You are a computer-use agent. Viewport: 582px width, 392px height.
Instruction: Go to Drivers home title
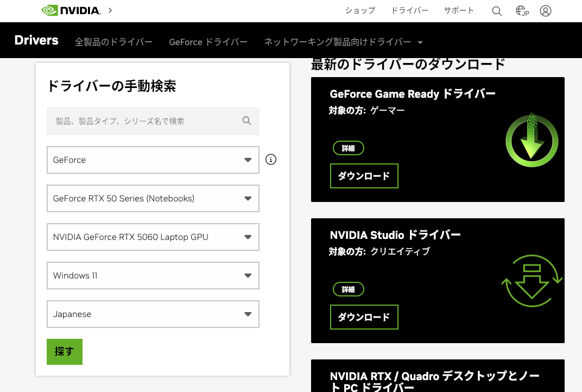point(36,40)
